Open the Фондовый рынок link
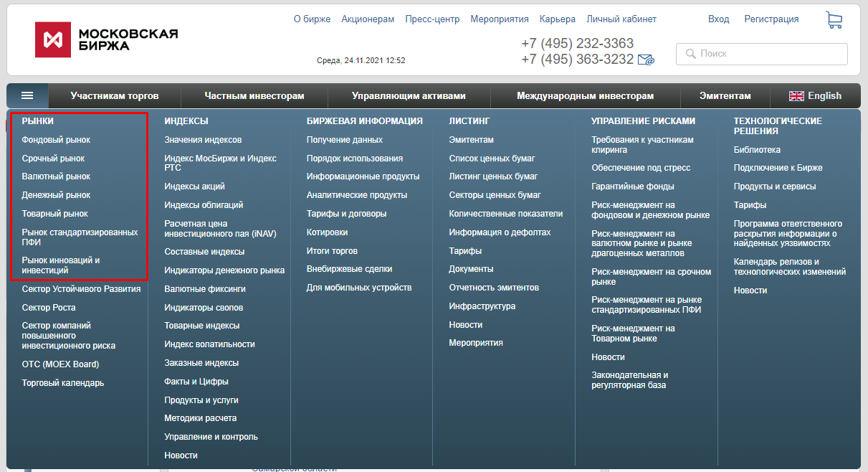868x472 pixels. [x=56, y=140]
